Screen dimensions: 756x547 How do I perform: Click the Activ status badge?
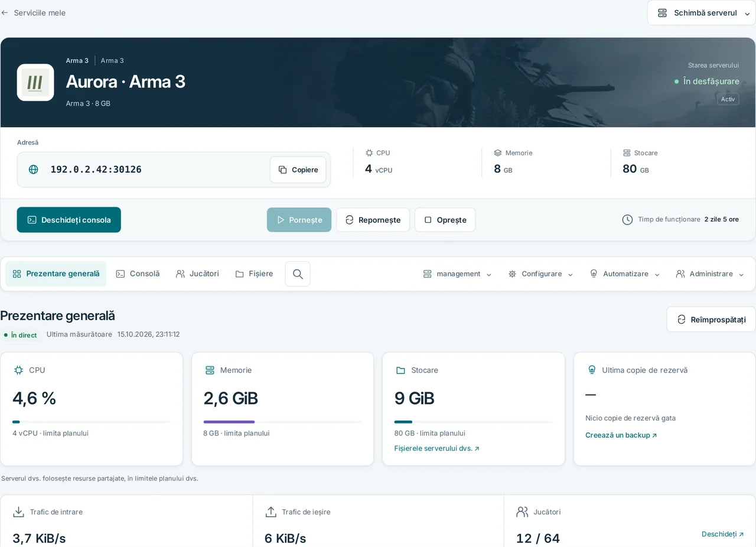[x=728, y=99]
